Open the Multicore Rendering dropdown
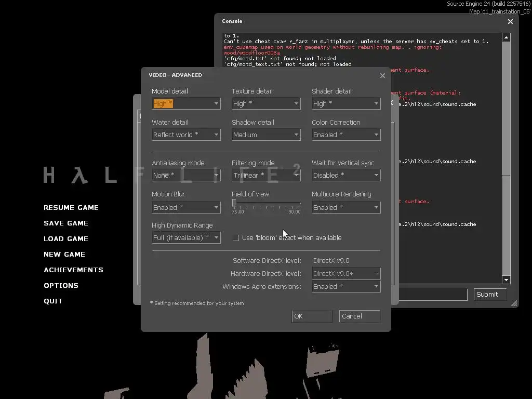The image size is (532, 399). [346, 207]
